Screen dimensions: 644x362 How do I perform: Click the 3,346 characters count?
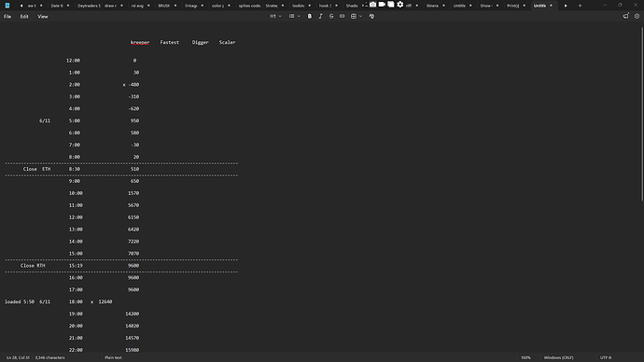coord(49,357)
